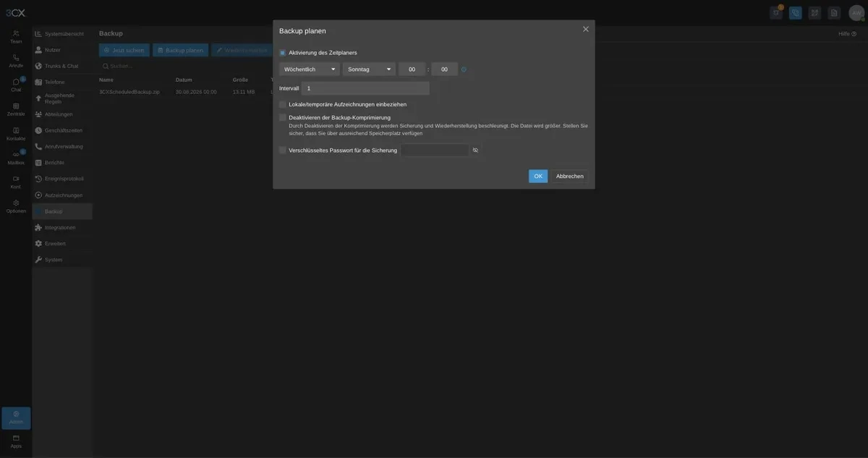The image size is (868, 458).
Task: Open notifications icon with orange badge
Action: click(776, 12)
